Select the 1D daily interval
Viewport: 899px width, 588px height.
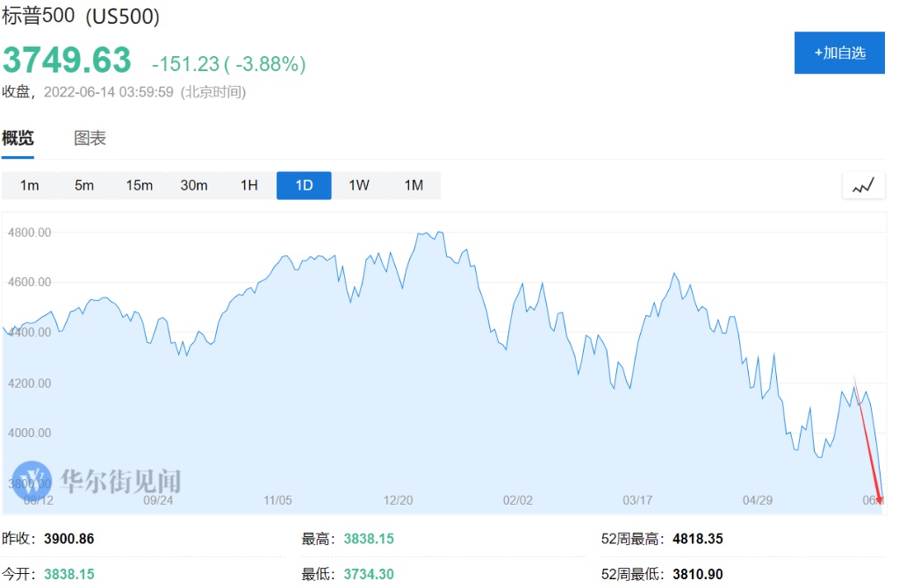point(304,185)
